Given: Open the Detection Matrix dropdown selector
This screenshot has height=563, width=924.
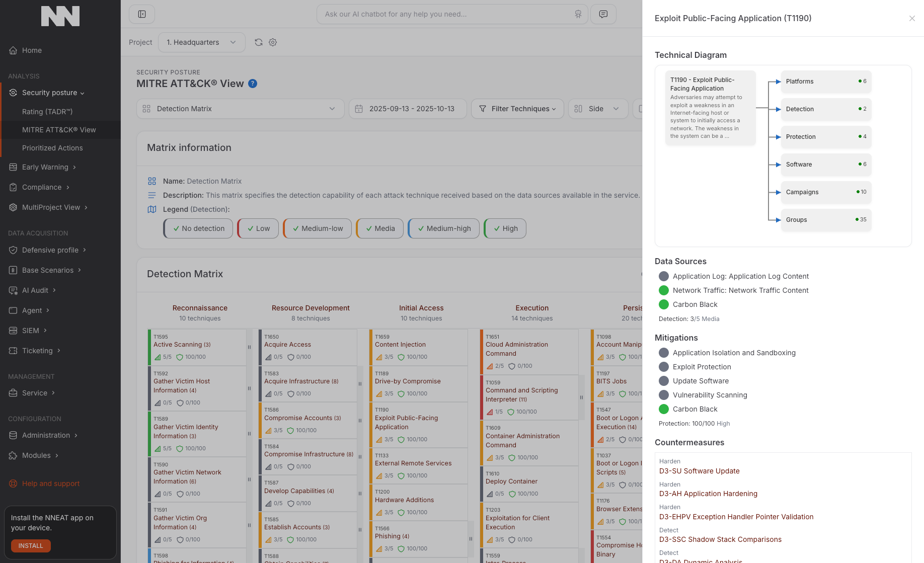Looking at the screenshot, I should (x=240, y=109).
